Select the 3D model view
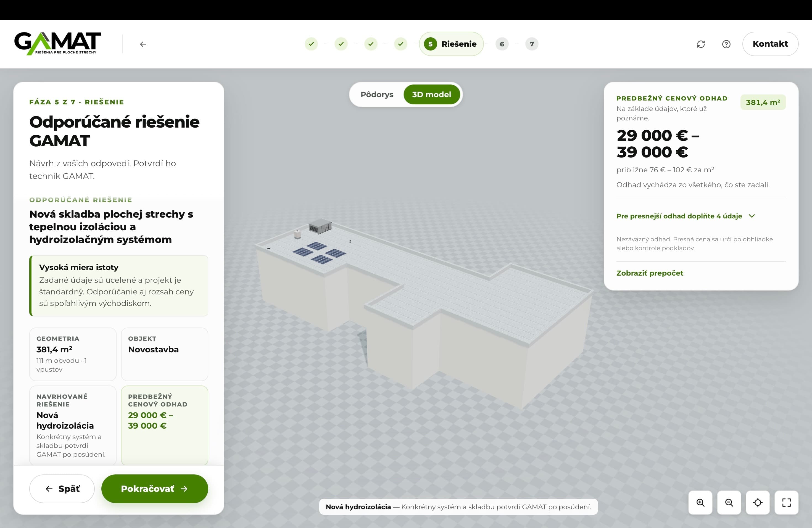The width and height of the screenshot is (812, 528). [431, 94]
